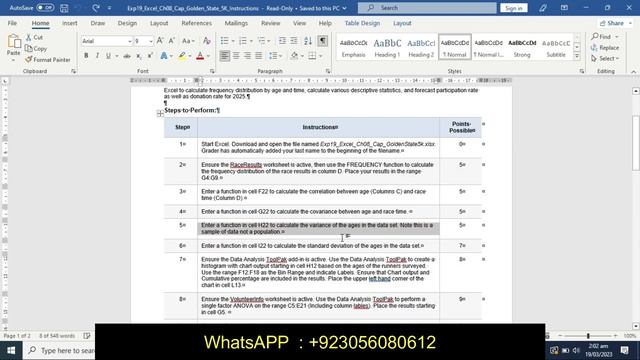The image size is (640, 360).
Task: Click in the title bar Search box
Action: (427, 8)
